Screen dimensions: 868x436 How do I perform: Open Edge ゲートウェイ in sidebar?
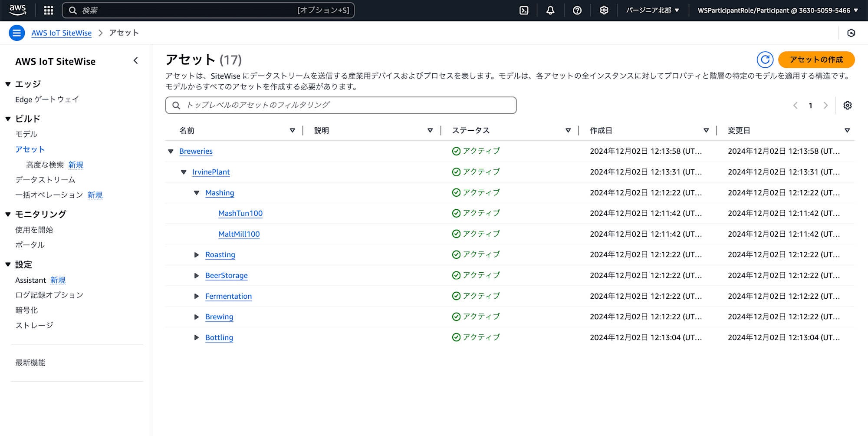coord(47,99)
